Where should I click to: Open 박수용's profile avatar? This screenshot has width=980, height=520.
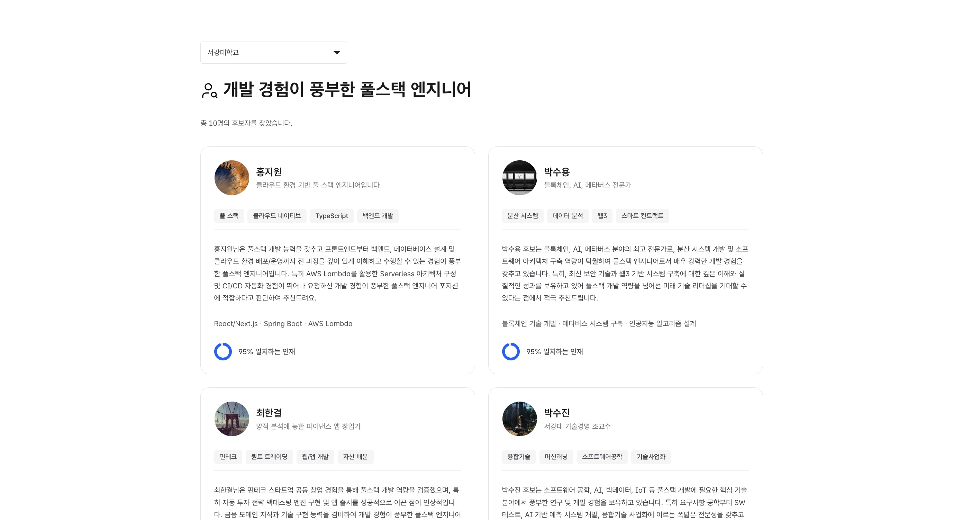[519, 178]
